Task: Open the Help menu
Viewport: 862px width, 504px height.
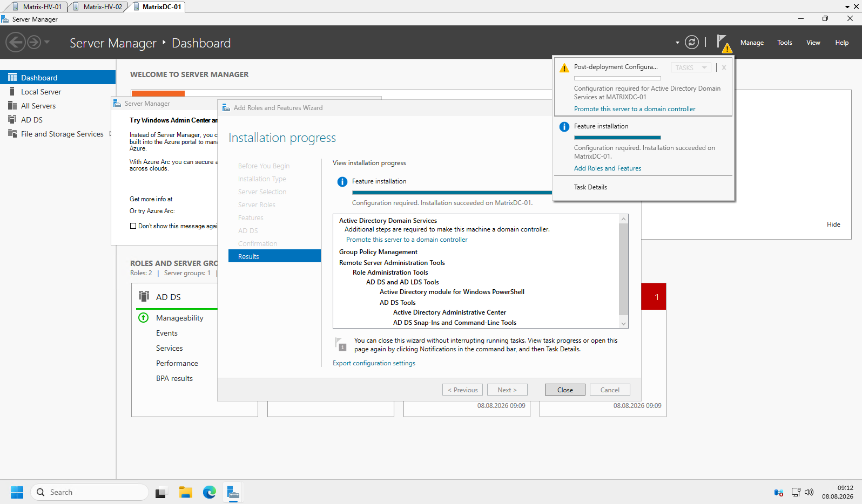Action: click(841, 43)
